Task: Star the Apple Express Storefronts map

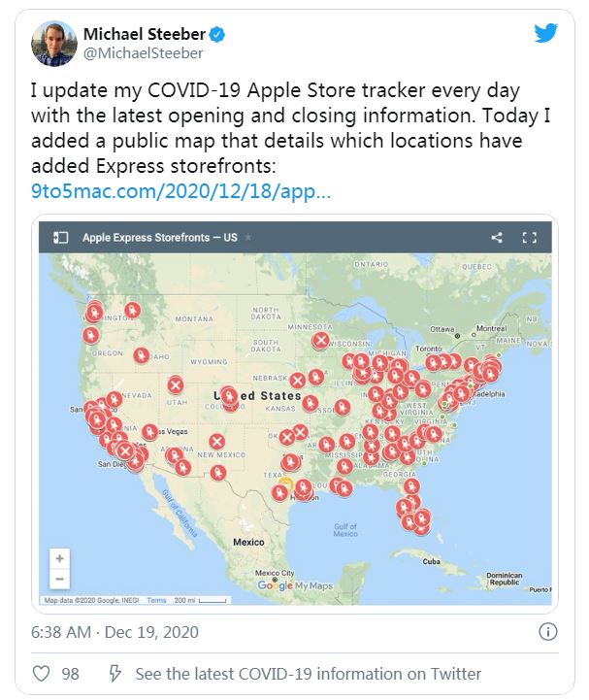Action: pyautogui.click(x=248, y=237)
